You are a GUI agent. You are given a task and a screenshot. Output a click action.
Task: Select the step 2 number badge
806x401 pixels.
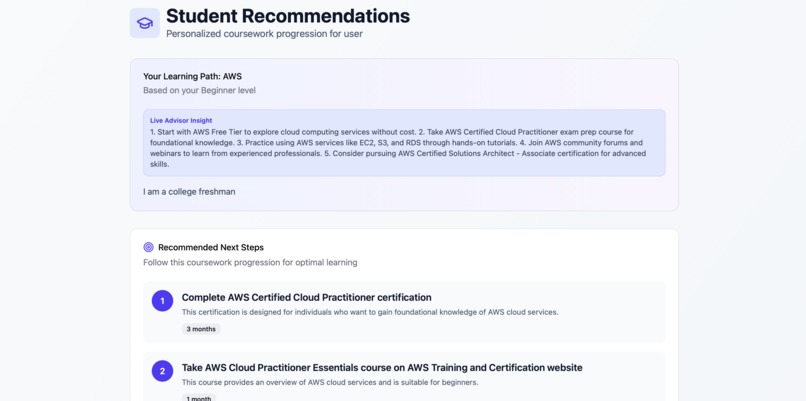[162, 371]
